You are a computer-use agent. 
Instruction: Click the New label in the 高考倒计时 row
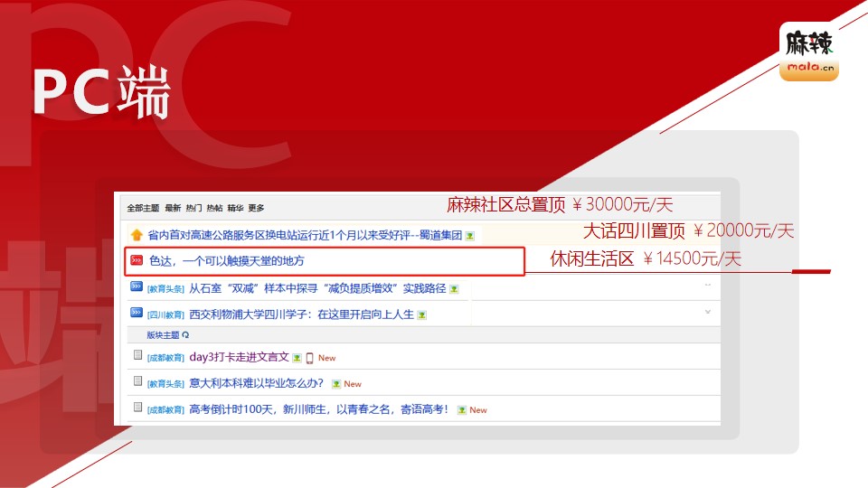point(478,410)
